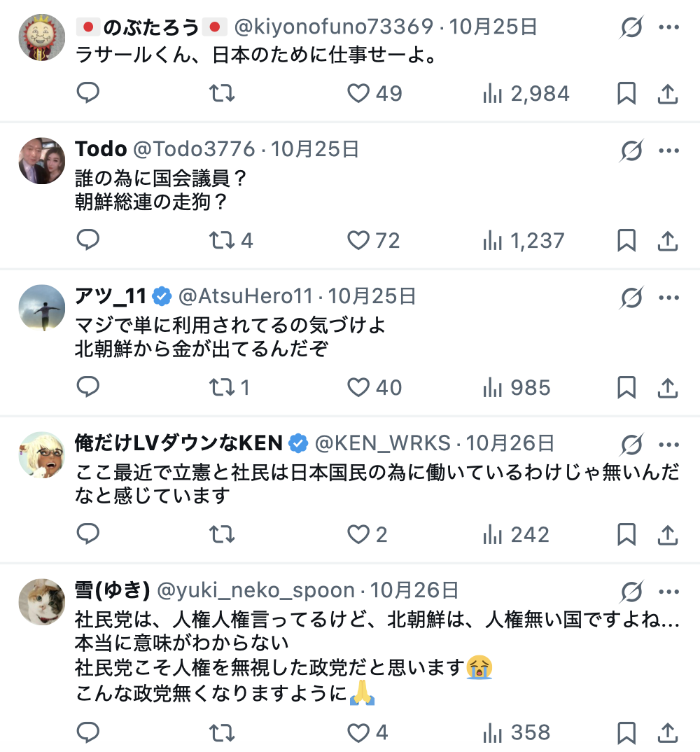
Task: Reply to the KEN_WRKS tweet
Action: [87, 534]
